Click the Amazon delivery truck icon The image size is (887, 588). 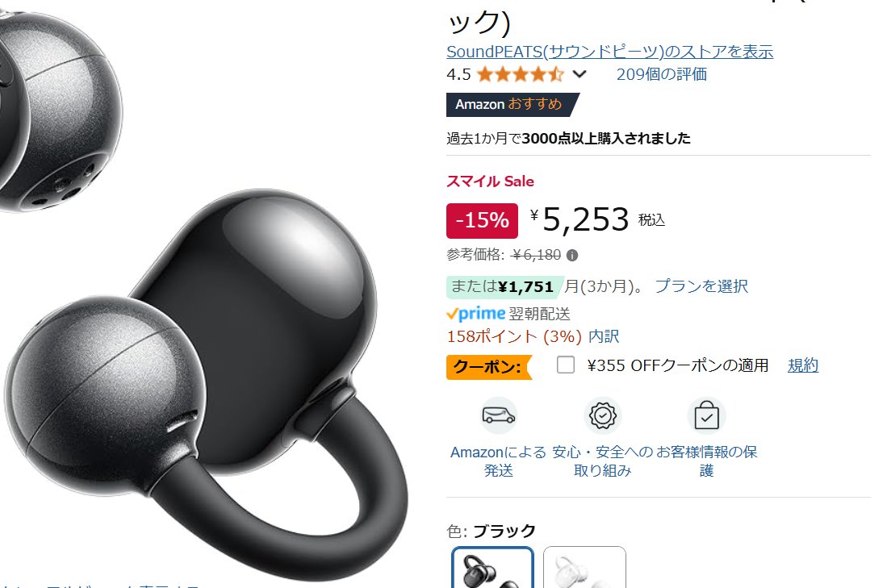point(498,415)
